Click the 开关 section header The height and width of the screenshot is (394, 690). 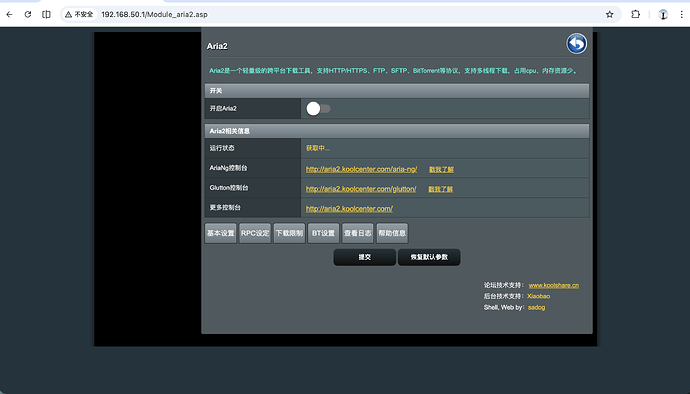(397, 91)
